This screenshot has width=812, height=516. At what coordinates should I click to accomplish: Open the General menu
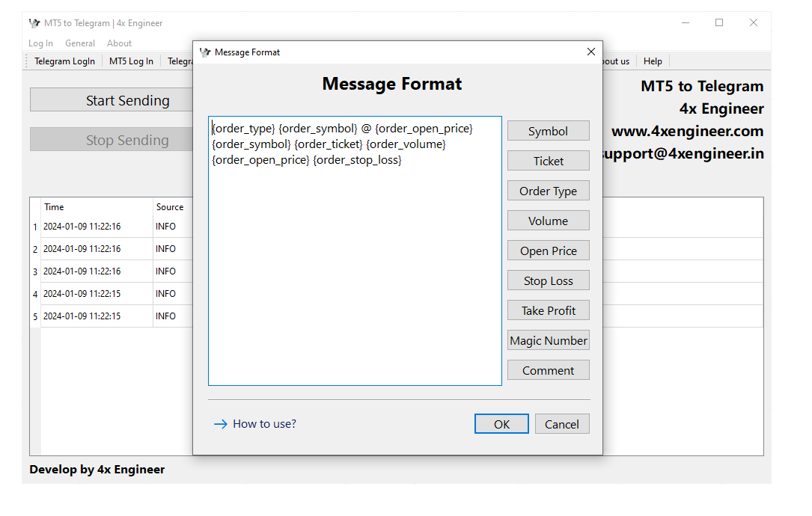[80, 43]
